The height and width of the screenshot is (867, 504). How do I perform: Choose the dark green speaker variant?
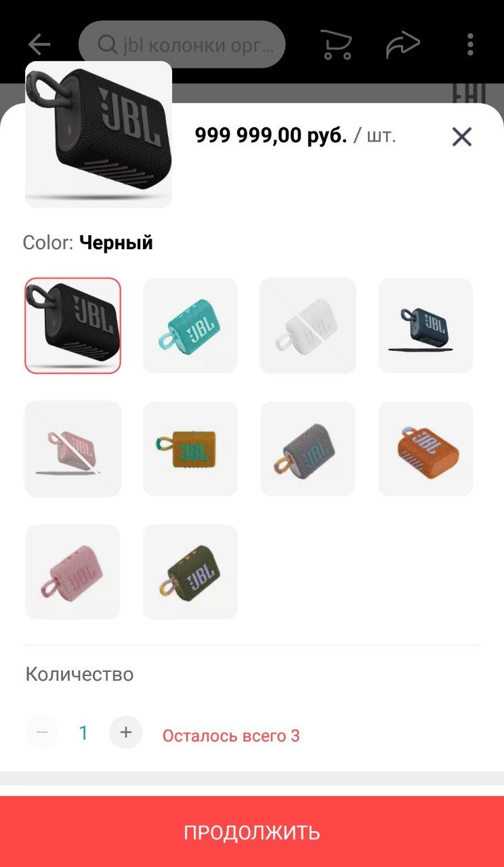coord(190,572)
